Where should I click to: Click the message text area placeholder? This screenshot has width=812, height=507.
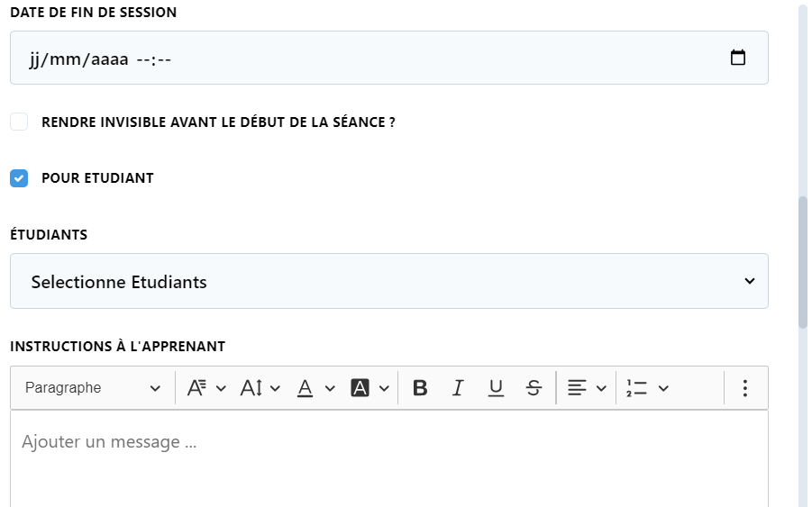(109, 442)
